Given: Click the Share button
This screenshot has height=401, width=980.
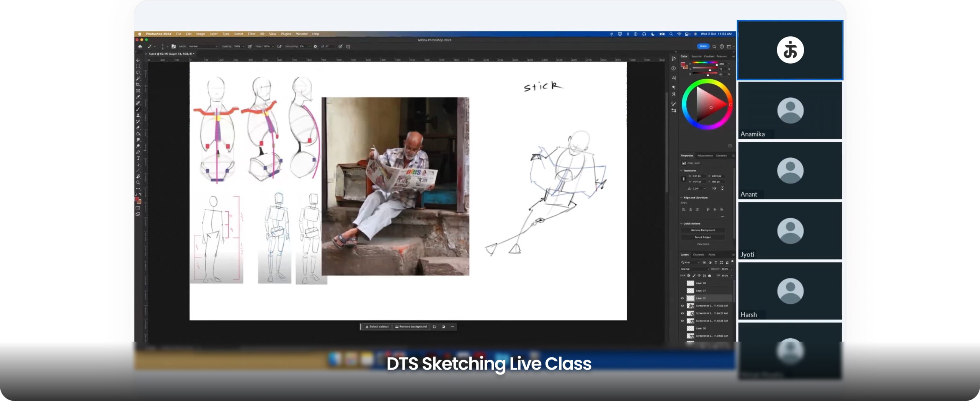Looking at the screenshot, I should point(703,46).
